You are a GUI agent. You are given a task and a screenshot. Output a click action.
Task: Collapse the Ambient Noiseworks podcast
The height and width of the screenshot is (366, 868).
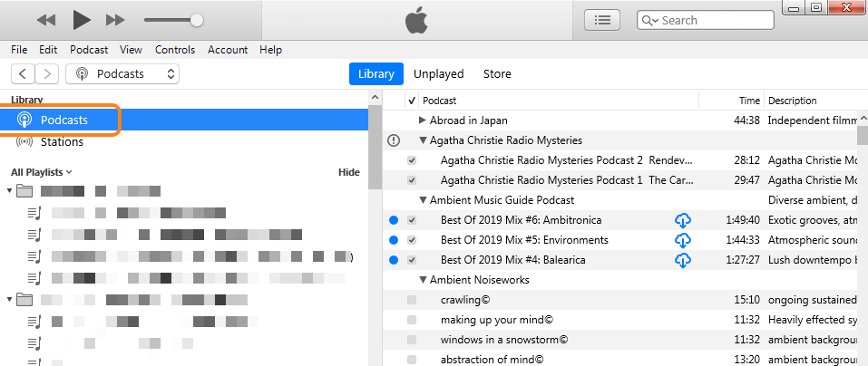pos(423,280)
